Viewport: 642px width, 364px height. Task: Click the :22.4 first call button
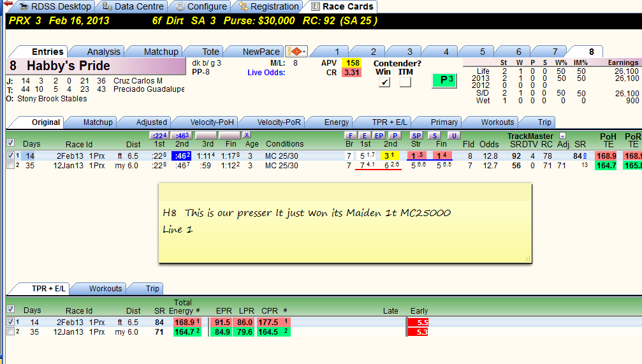point(159,135)
